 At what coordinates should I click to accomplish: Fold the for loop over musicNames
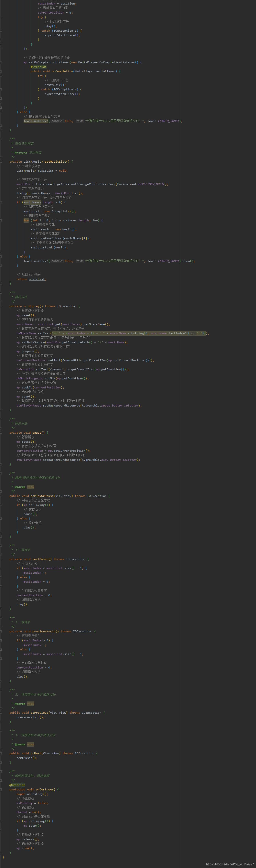1,220
